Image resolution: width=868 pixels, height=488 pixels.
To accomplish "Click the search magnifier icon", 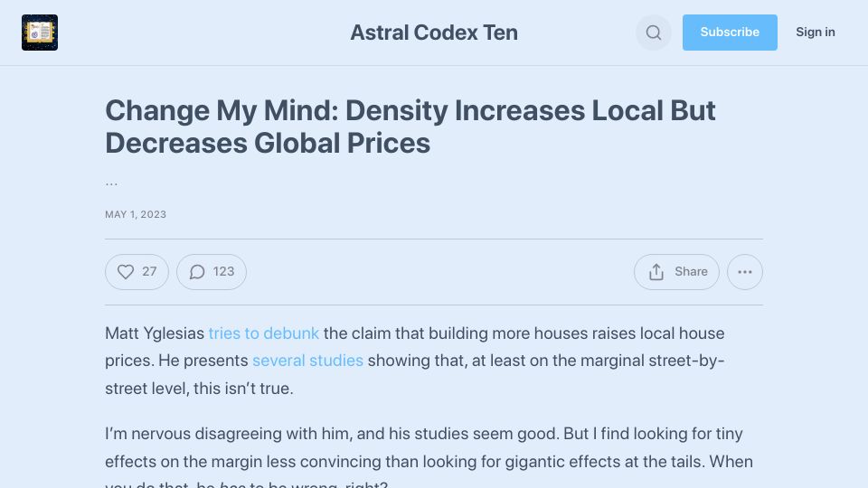I will tap(653, 33).
